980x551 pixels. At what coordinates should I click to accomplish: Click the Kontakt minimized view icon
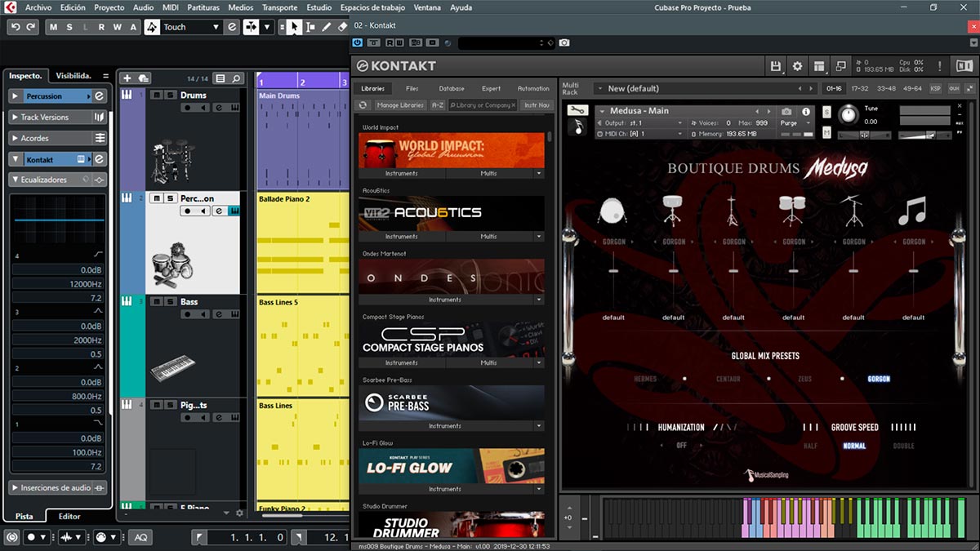coord(840,66)
